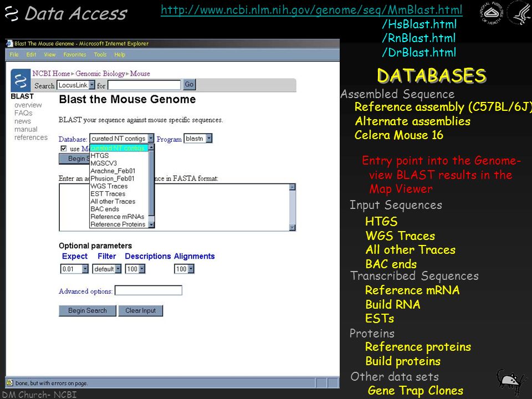
Task: Open the Expect dropdown showing 0.01
Action: pyautogui.click(x=74, y=269)
